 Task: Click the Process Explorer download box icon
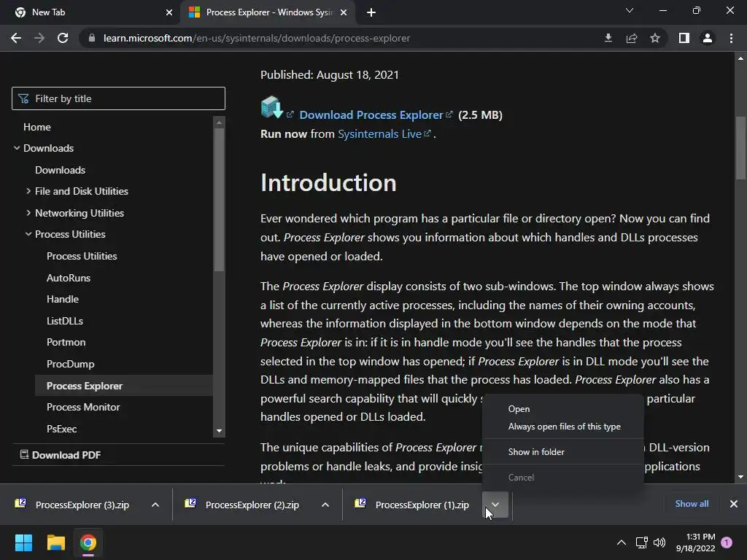pos(272,107)
